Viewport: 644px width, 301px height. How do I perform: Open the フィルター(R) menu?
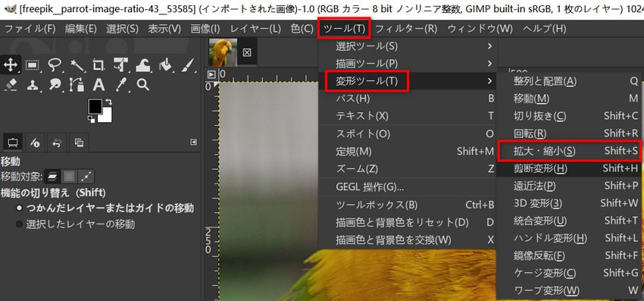[x=406, y=29]
